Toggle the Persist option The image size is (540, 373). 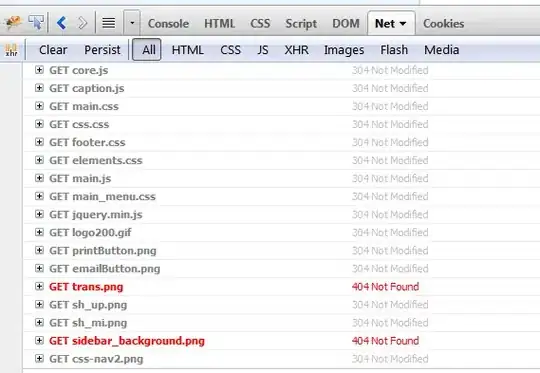[x=103, y=50]
